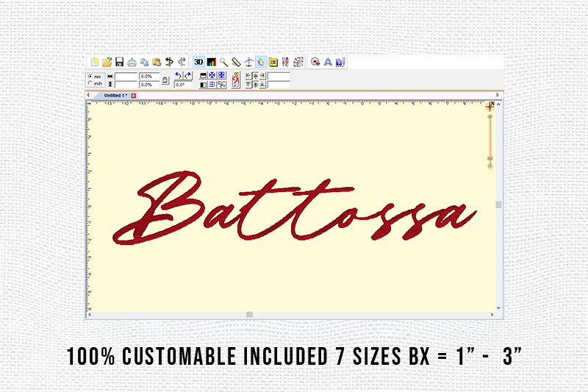Click the compass north icon
The height and width of the screenshot is (392, 588).
point(490,106)
